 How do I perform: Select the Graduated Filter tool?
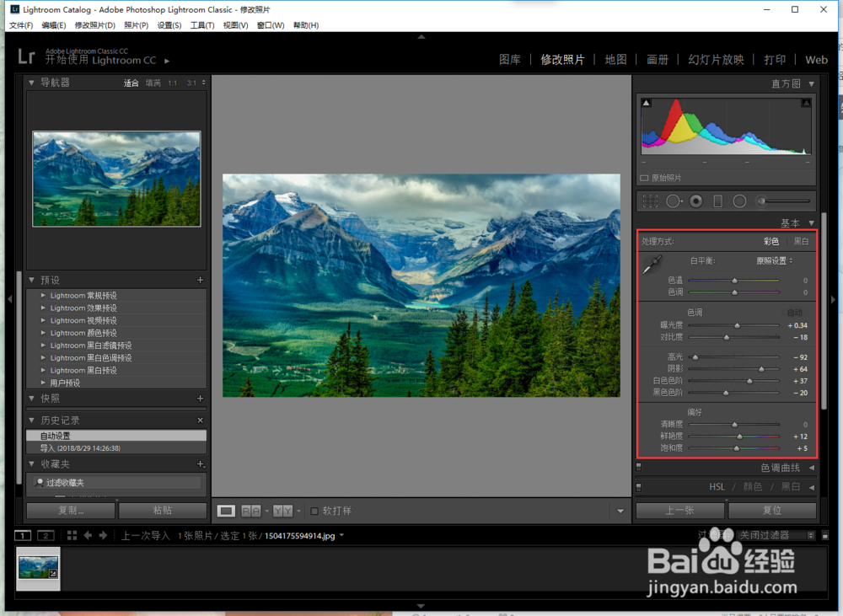coord(718,201)
